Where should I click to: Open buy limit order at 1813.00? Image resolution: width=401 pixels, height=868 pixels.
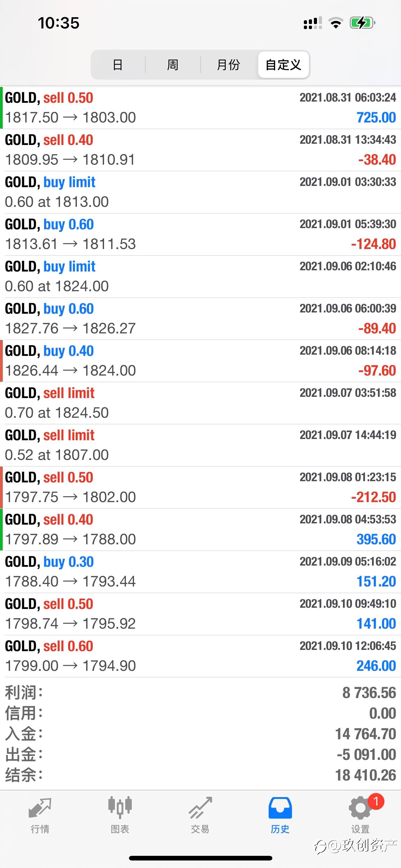[201, 192]
